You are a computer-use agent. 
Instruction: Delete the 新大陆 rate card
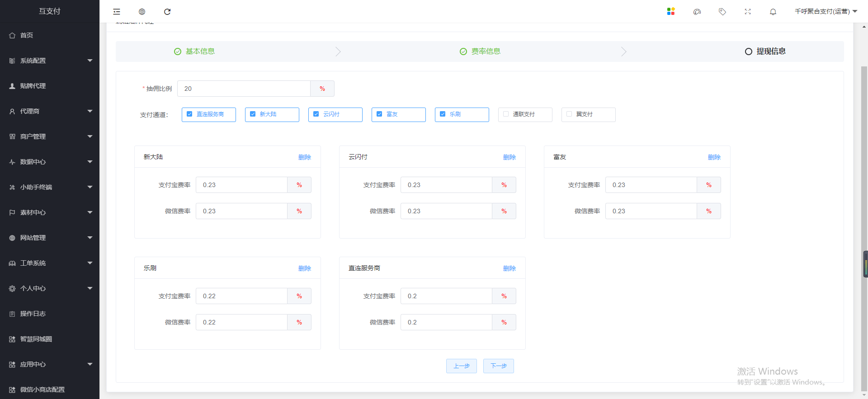point(305,157)
